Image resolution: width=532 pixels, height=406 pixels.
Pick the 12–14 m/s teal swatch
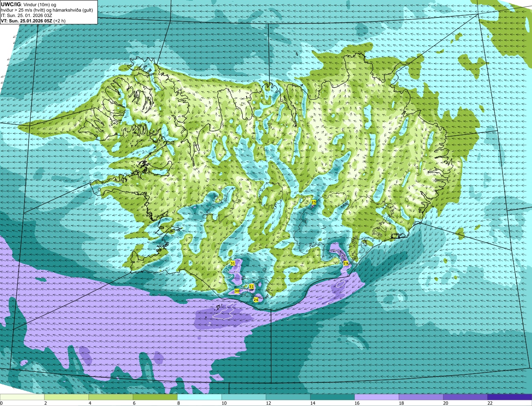point(288,397)
